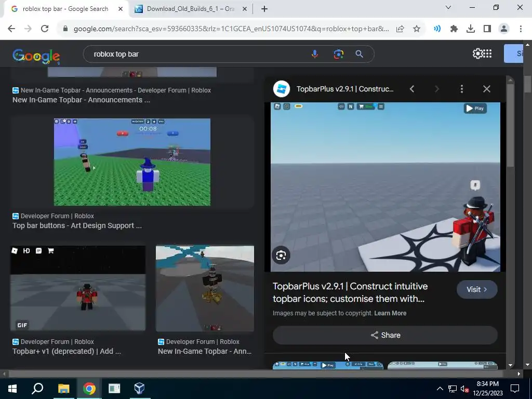Select thumbnail with blue X platform
This screenshot has height=399, width=532.
click(x=205, y=288)
